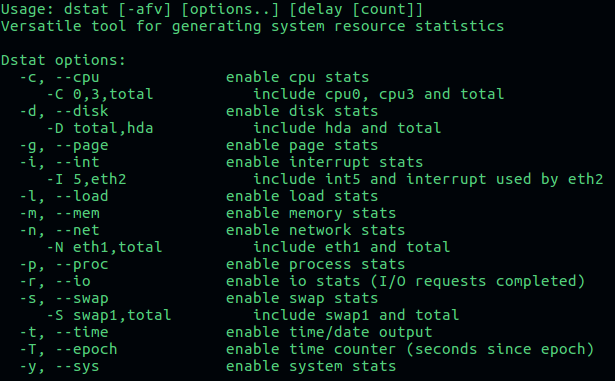
Task: Click the 'Dstat options:' heading
Action: (x=63, y=60)
